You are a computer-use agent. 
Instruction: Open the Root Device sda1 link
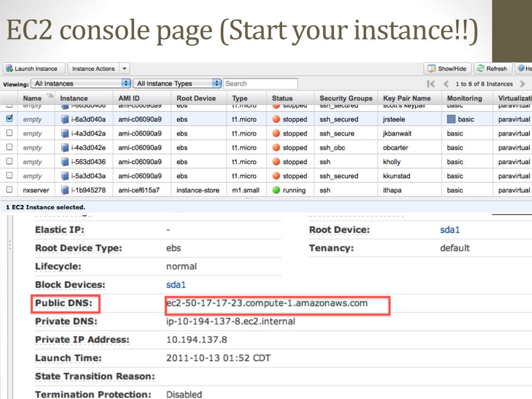pyautogui.click(x=449, y=230)
